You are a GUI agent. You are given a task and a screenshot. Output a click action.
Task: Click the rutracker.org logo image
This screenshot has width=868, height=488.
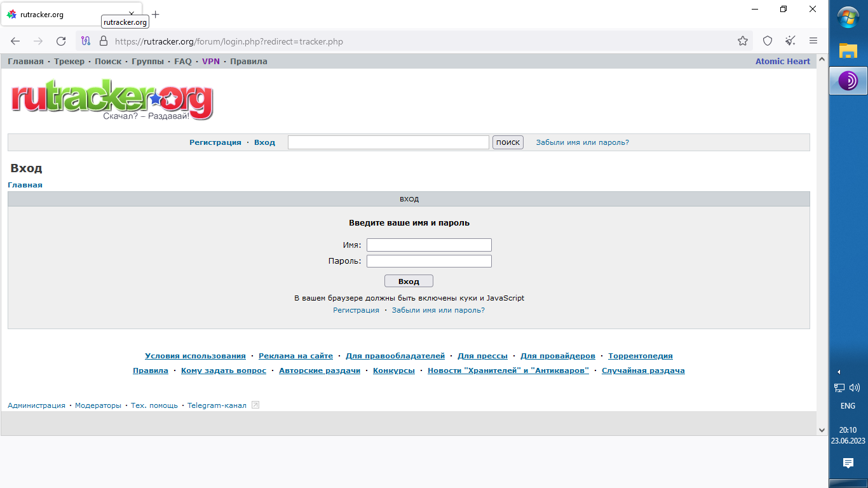point(112,98)
